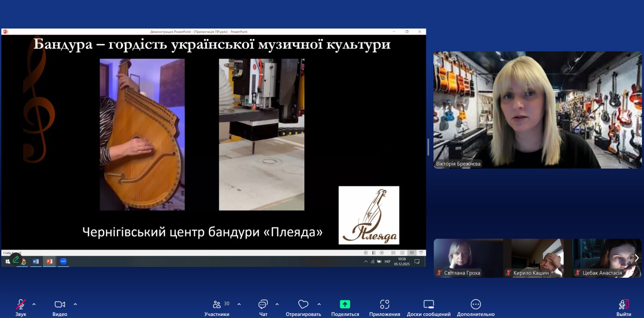Click Кирило Кашин's video thumbnail

pos(537,258)
